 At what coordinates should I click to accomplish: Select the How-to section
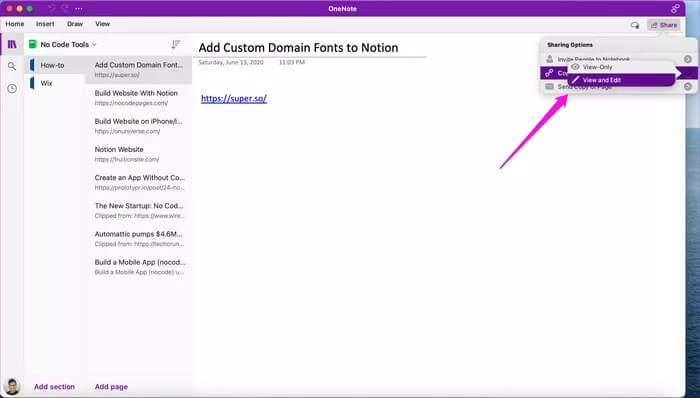click(55, 65)
